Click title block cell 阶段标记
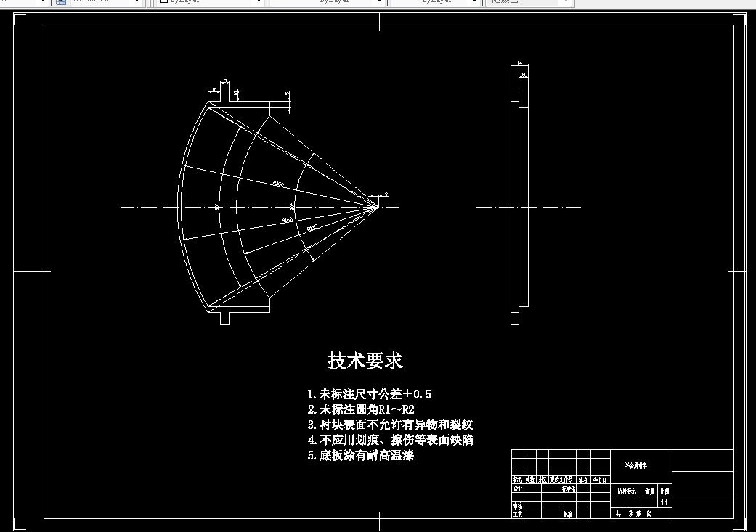The image size is (756, 532). click(x=627, y=491)
